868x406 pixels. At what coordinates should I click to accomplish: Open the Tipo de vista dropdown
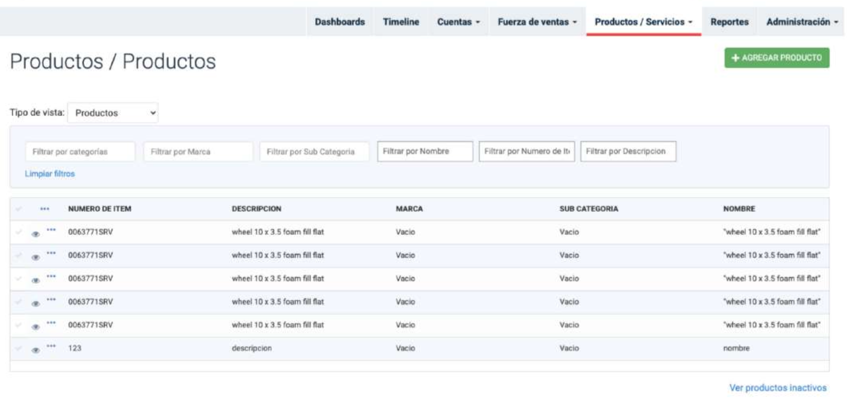coord(113,113)
